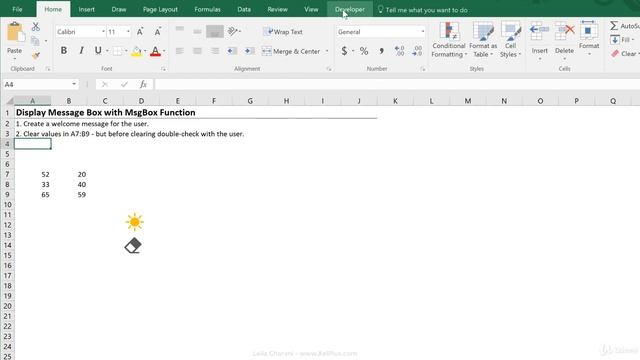Open Font settings dialog launcher

click(163, 69)
